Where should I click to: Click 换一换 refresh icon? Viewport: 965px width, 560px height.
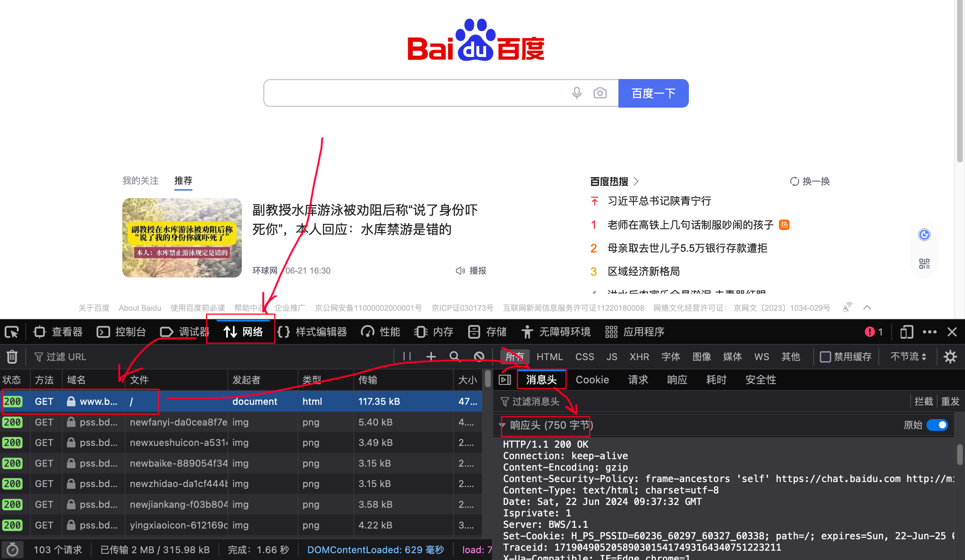click(794, 181)
